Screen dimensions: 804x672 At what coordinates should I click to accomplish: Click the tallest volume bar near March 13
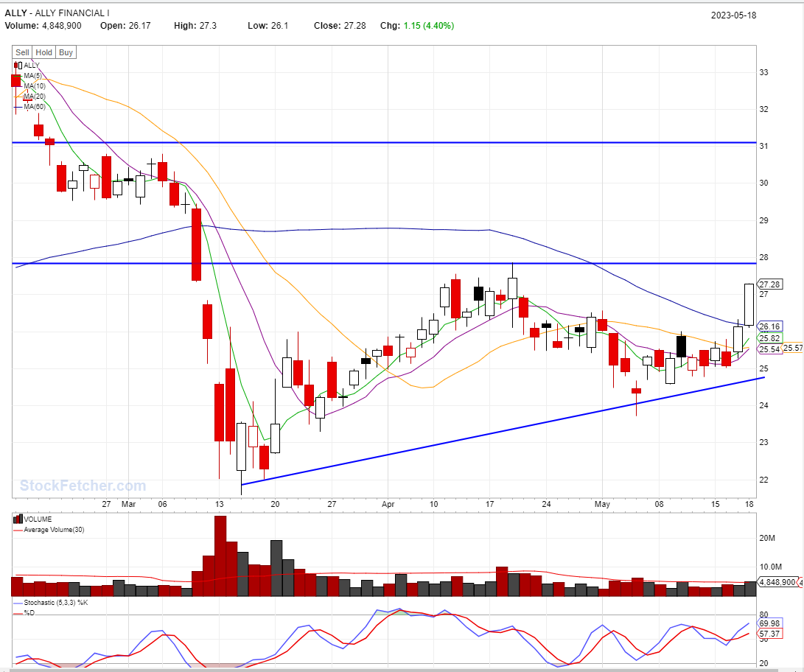(220, 556)
